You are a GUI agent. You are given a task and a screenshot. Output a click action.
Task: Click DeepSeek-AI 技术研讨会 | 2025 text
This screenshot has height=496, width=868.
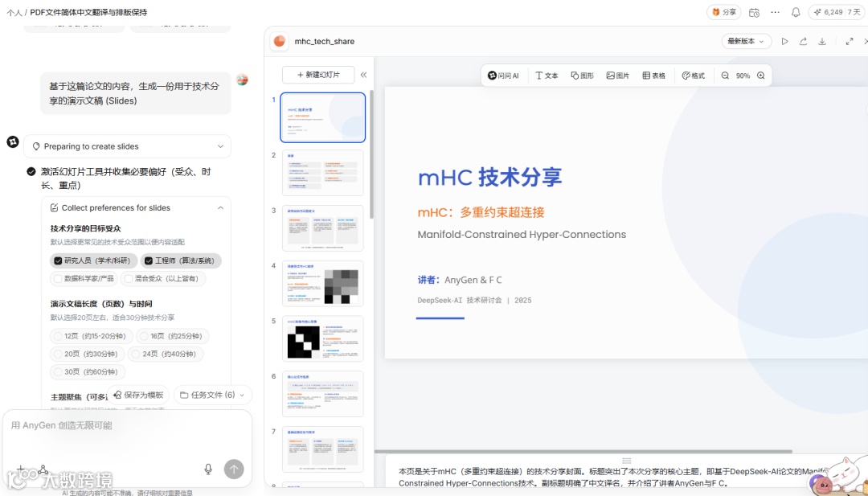coord(474,300)
